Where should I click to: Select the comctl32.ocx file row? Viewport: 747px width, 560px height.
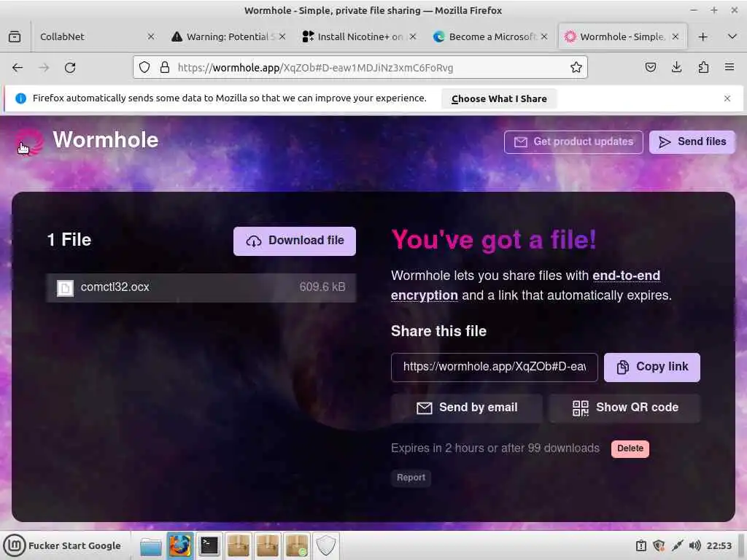click(x=201, y=287)
